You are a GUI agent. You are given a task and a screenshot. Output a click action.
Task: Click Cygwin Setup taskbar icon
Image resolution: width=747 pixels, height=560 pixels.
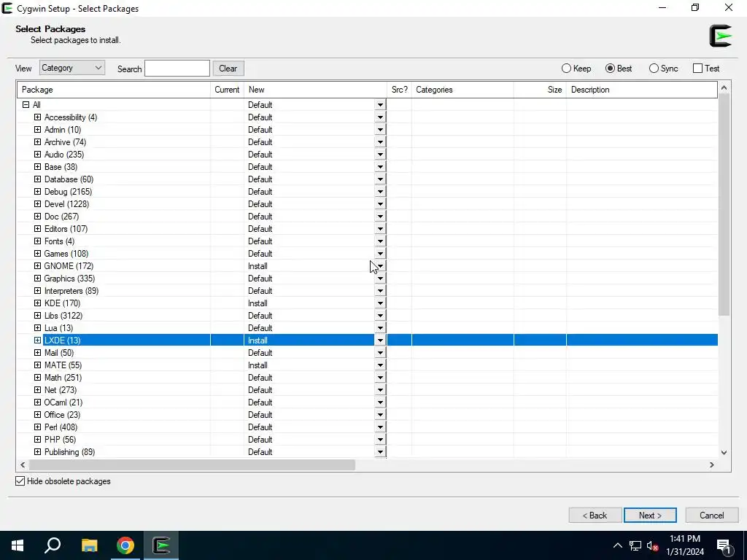[161, 545]
